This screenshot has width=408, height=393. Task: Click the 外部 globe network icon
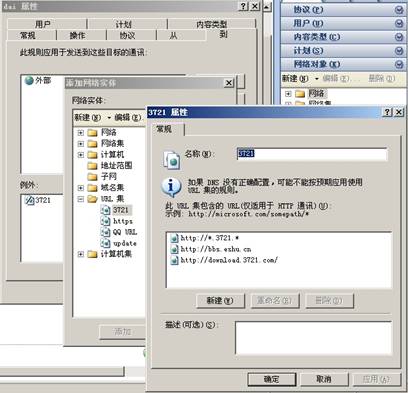[29, 80]
